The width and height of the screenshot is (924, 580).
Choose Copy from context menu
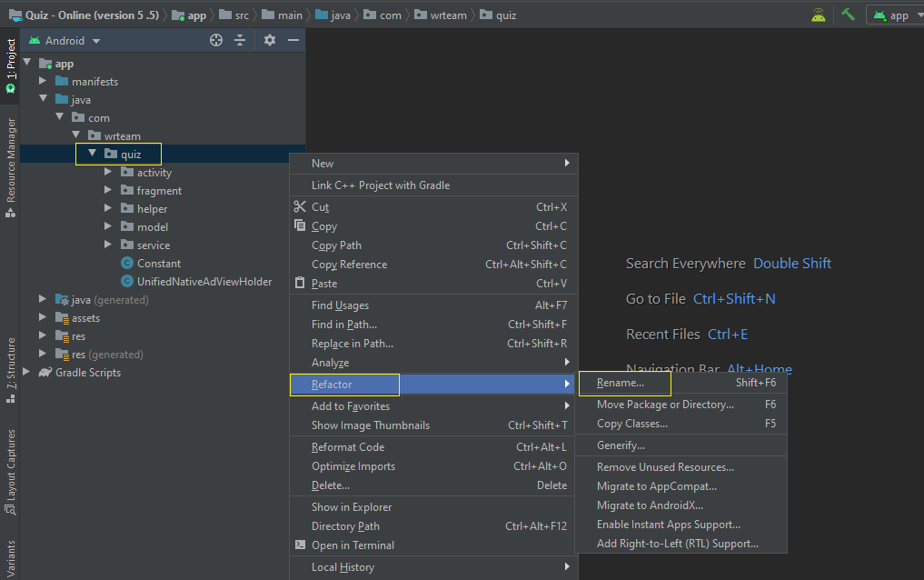(433, 226)
